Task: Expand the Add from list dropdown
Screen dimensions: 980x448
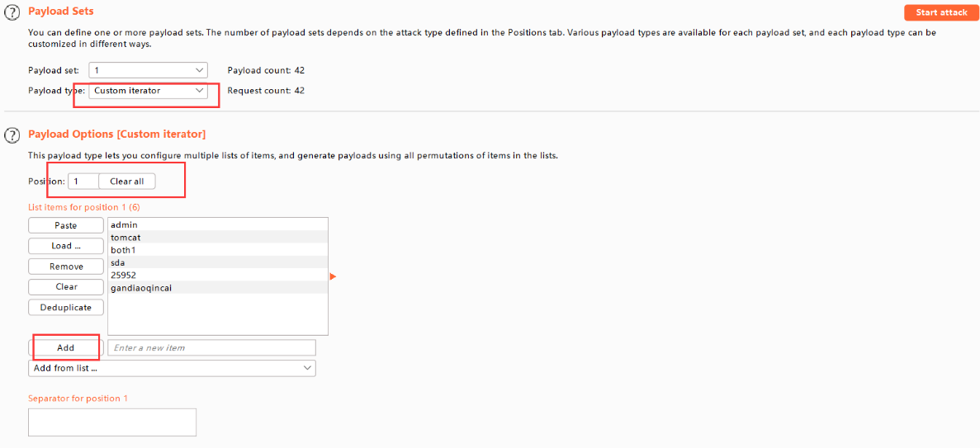Action: (x=172, y=368)
